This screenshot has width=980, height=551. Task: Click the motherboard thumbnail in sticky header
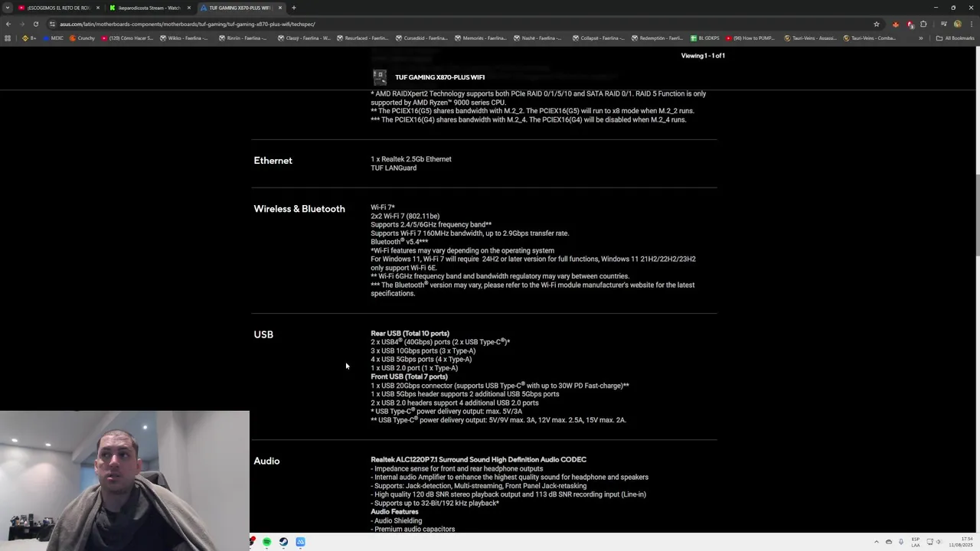point(380,77)
